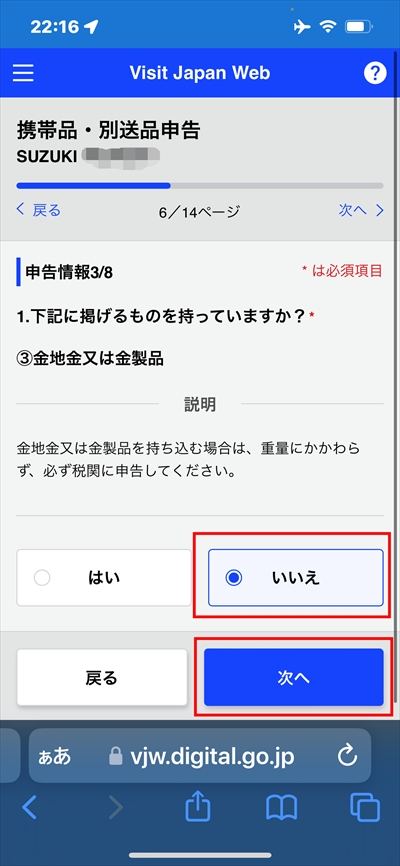Tap the top 次へ link with chevron

(x=361, y=210)
